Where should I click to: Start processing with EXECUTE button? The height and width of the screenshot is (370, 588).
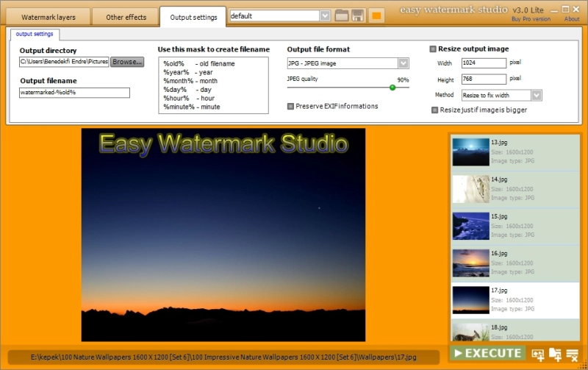487,353
